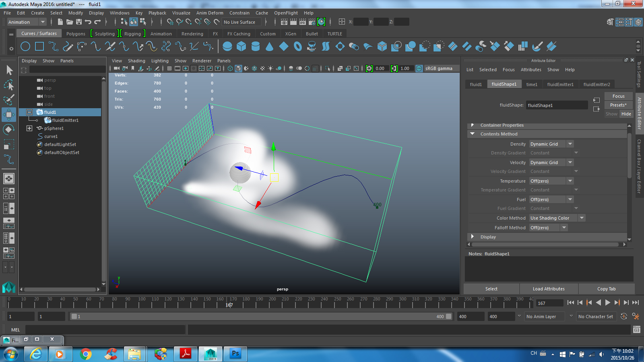
Task: Create a polygon sphere from the shelf
Action: click(x=227, y=46)
